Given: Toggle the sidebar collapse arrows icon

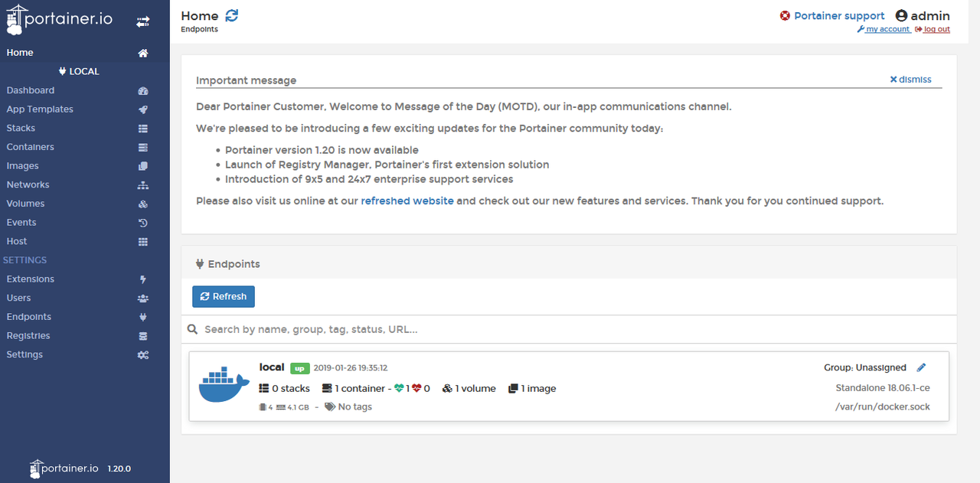Looking at the screenshot, I should click(143, 21).
